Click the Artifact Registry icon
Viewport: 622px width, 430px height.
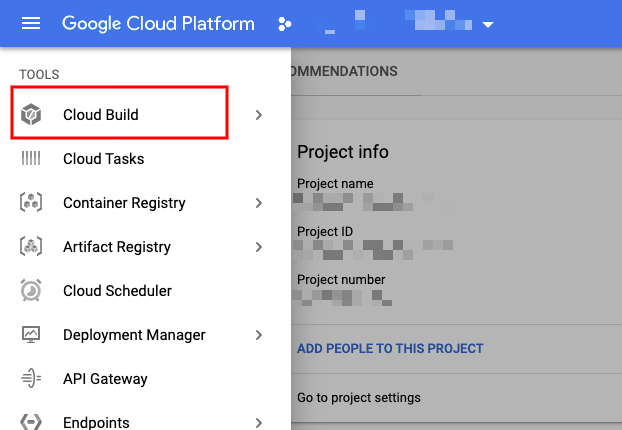31,247
